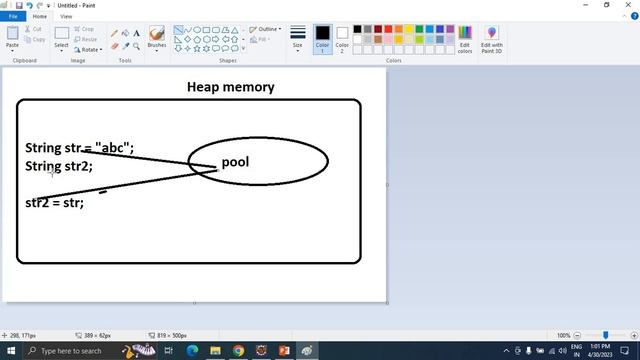The height and width of the screenshot is (360, 640).
Task: Choose the Pentagon shape
Action: click(x=197, y=39)
